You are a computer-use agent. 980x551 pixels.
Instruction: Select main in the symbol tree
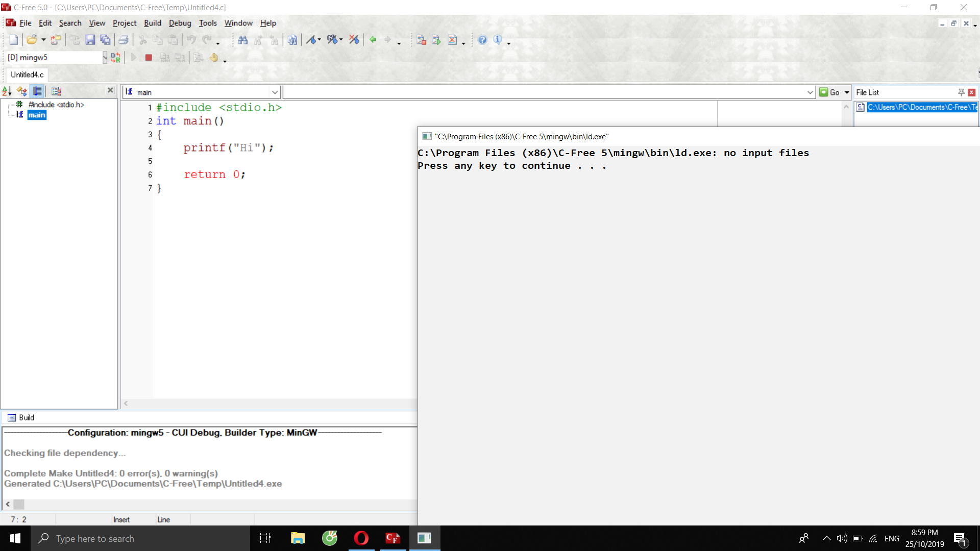point(37,115)
